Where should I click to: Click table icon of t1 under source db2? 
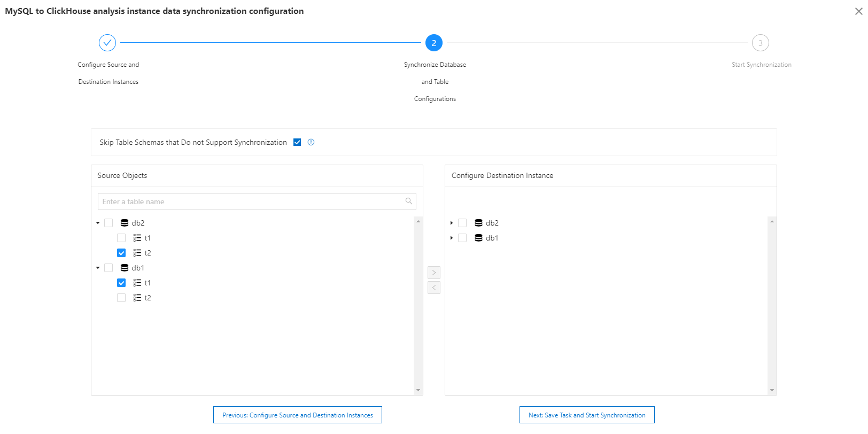[x=137, y=238]
